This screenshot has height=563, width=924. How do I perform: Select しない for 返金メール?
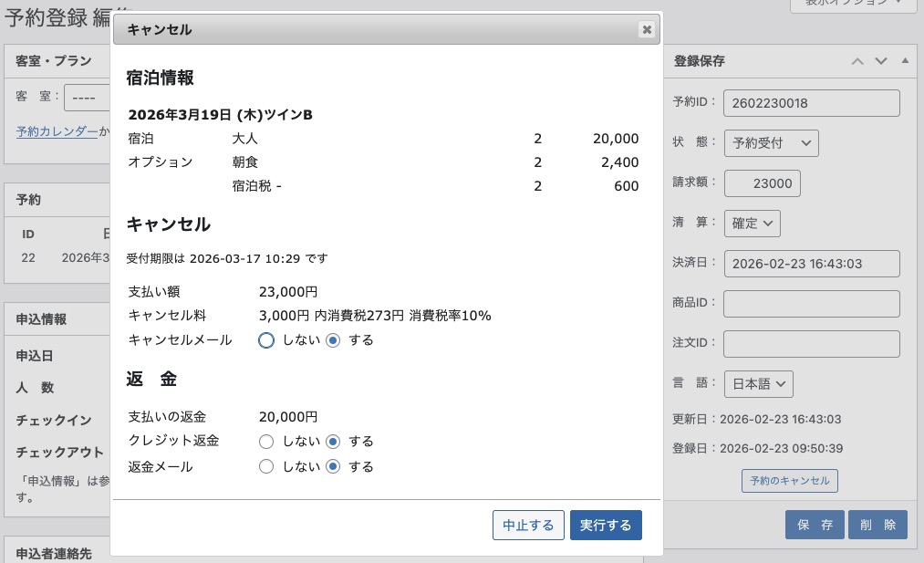click(x=266, y=467)
